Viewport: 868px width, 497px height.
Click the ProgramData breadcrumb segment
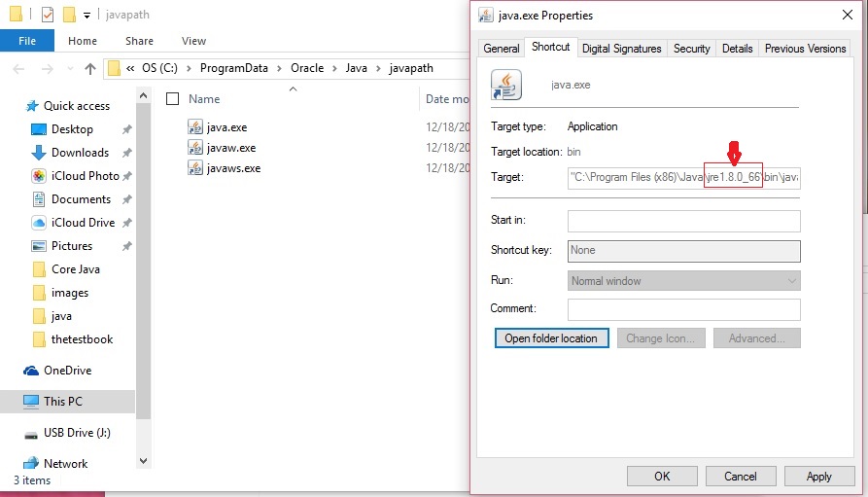tap(234, 68)
